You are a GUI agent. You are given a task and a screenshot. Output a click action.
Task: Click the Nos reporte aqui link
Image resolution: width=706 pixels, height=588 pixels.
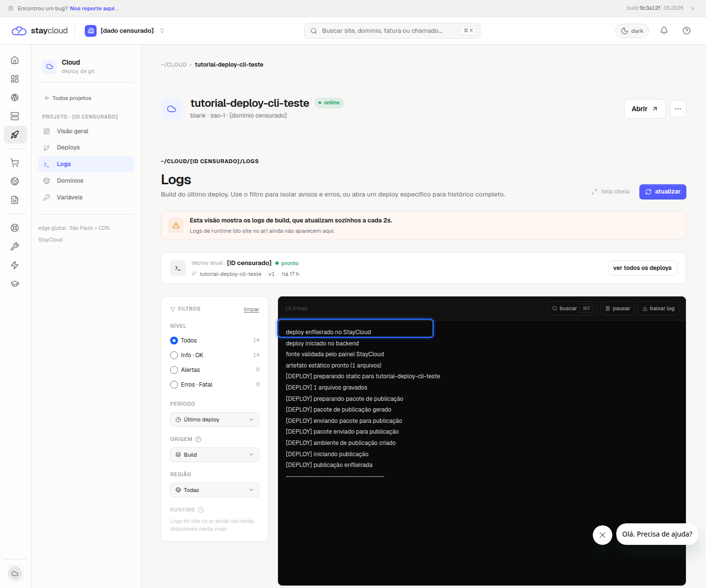[92, 8]
